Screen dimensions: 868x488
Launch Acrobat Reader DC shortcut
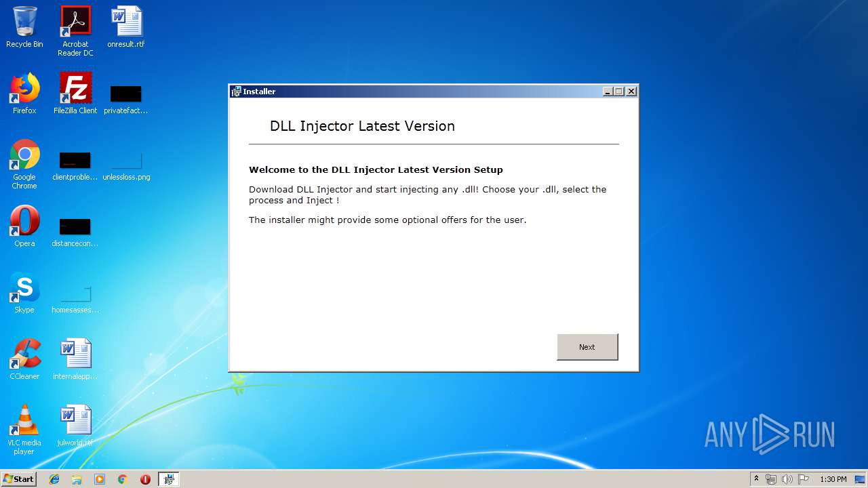pyautogui.click(x=75, y=31)
